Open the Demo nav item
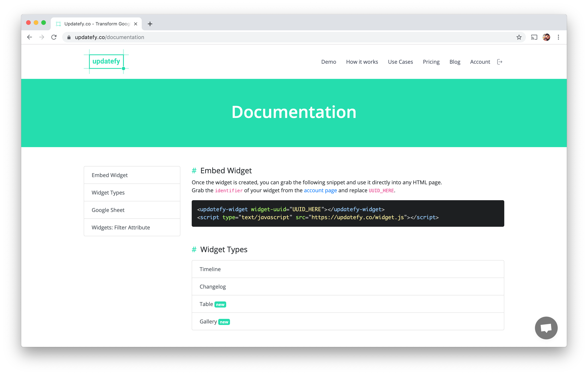Screen dimensions: 588x375 [x=328, y=62]
